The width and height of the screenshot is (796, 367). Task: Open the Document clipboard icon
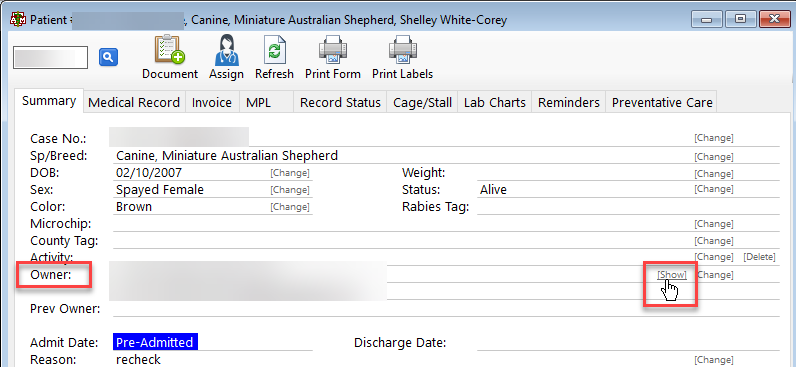pos(170,50)
